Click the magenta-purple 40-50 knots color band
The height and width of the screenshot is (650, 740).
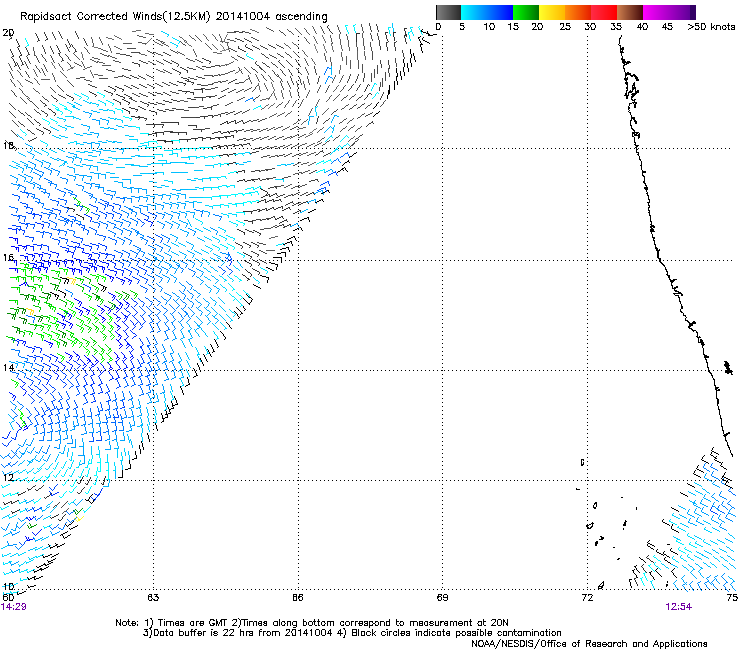(669, 12)
